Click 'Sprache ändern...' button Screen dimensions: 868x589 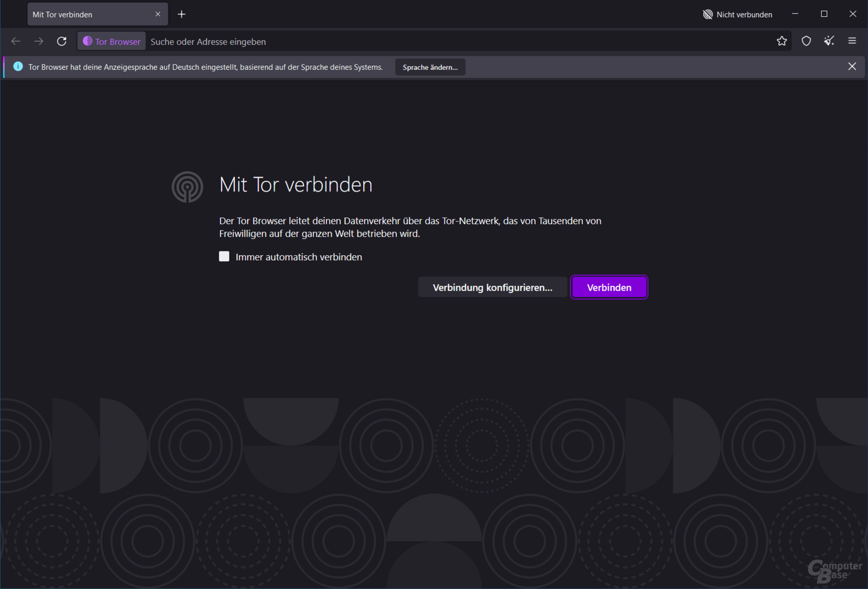[430, 67]
